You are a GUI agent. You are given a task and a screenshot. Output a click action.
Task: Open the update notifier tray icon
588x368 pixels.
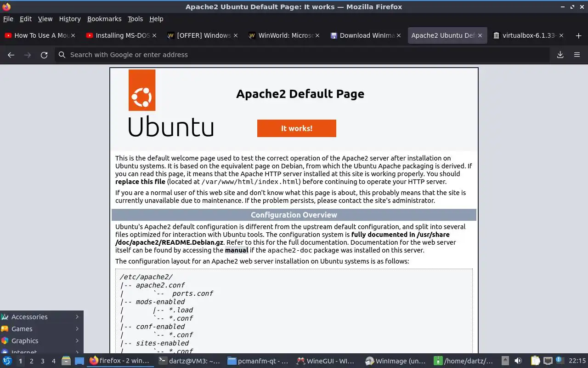tap(560, 361)
